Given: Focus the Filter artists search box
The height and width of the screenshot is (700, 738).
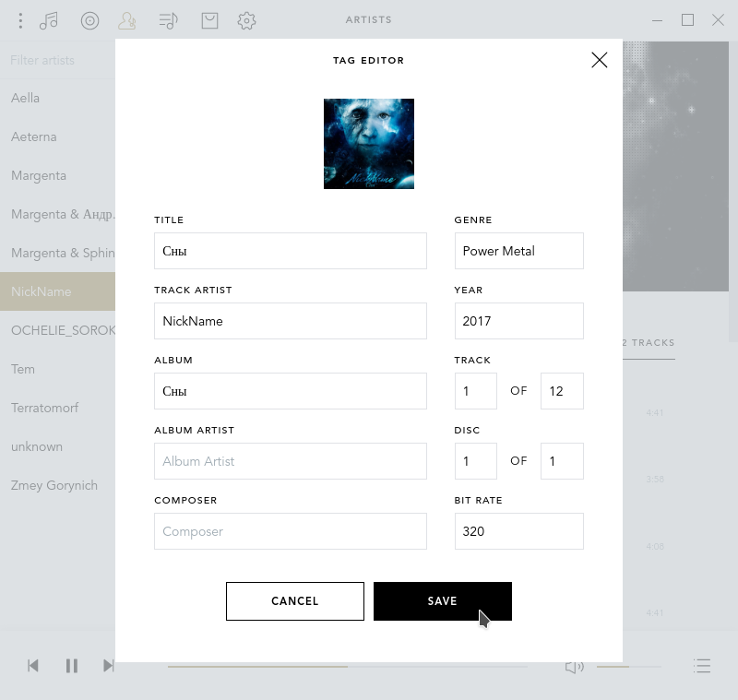Looking at the screenshot, I should click(x=57, y=60).
